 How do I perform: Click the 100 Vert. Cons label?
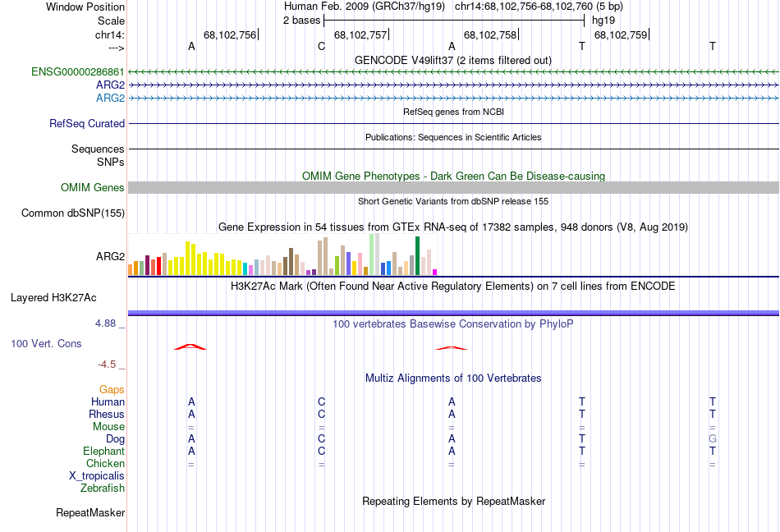pos(46,343)
